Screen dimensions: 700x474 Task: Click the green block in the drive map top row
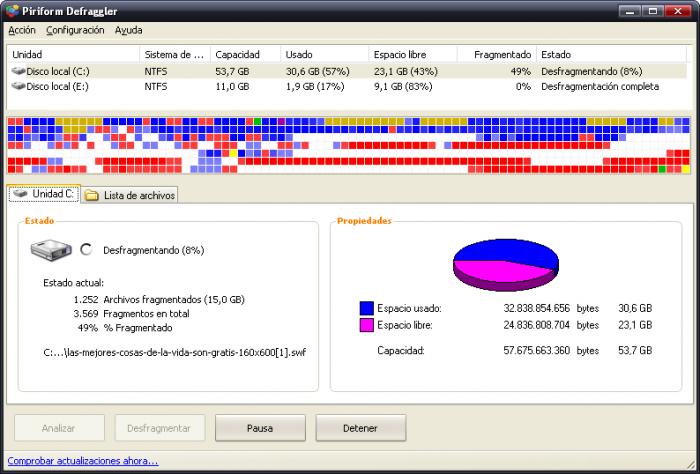[x=258, y=121]
